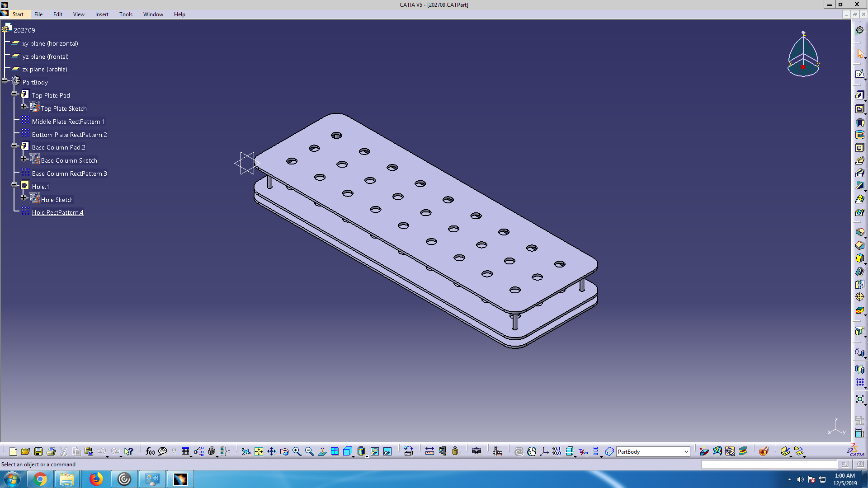868x488 pixels.
Task: Click the Save file icon
Action: click(x=38, y=451)
